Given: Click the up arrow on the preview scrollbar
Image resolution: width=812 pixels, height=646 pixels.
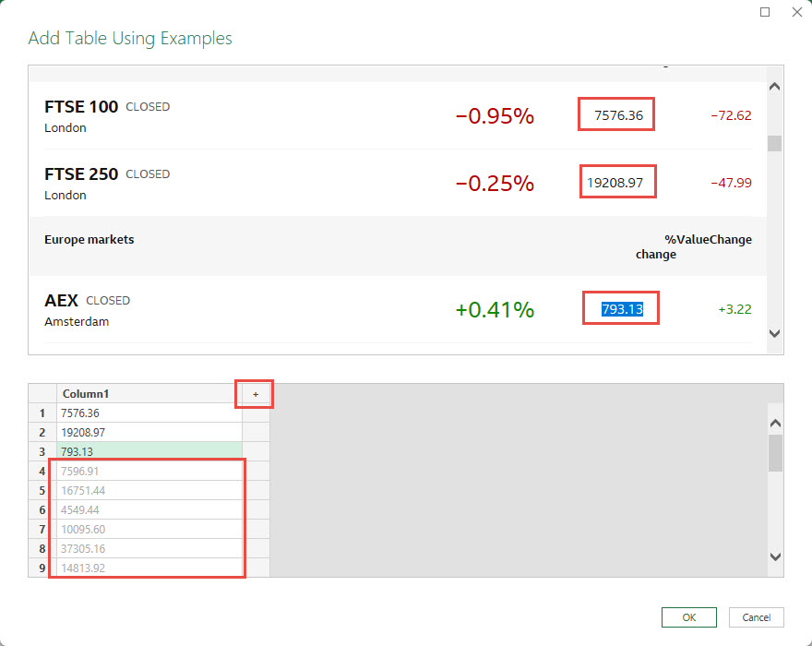Looking at the screenshot, I should point(774,85).
